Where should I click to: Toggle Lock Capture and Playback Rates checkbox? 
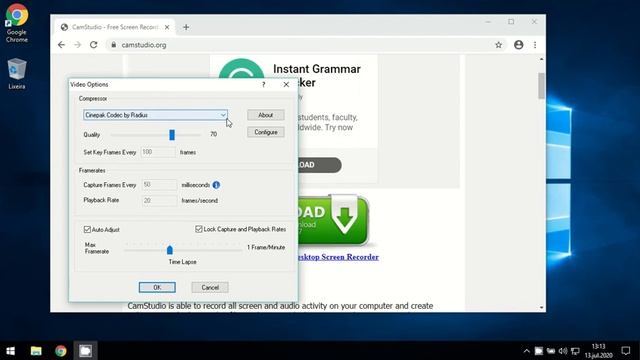pos(199,229)
